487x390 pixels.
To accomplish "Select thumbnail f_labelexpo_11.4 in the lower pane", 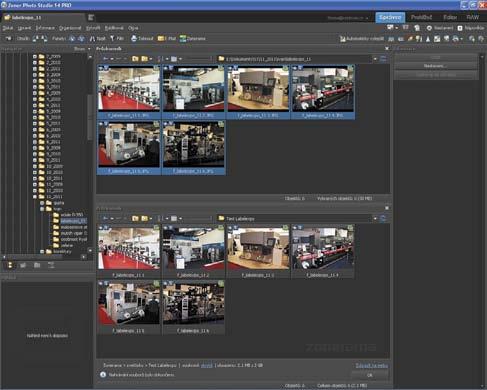I will [323, 251].
